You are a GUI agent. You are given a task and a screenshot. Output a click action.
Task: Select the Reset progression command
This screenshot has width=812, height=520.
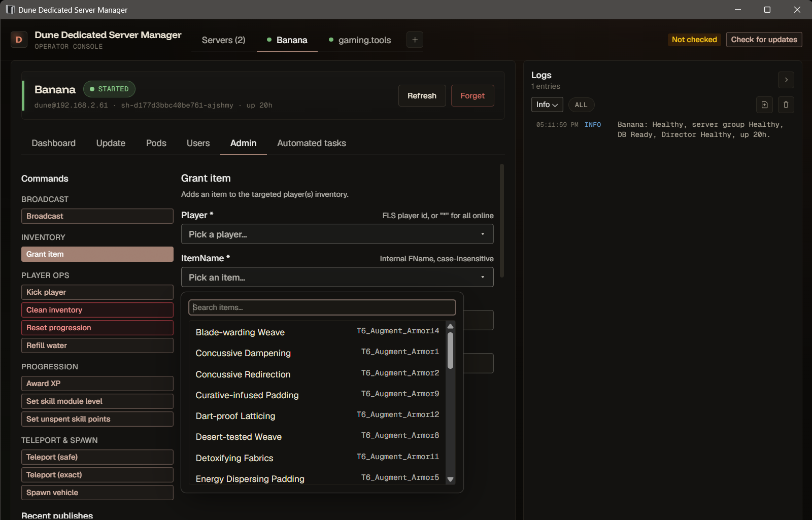click(97, 328)
